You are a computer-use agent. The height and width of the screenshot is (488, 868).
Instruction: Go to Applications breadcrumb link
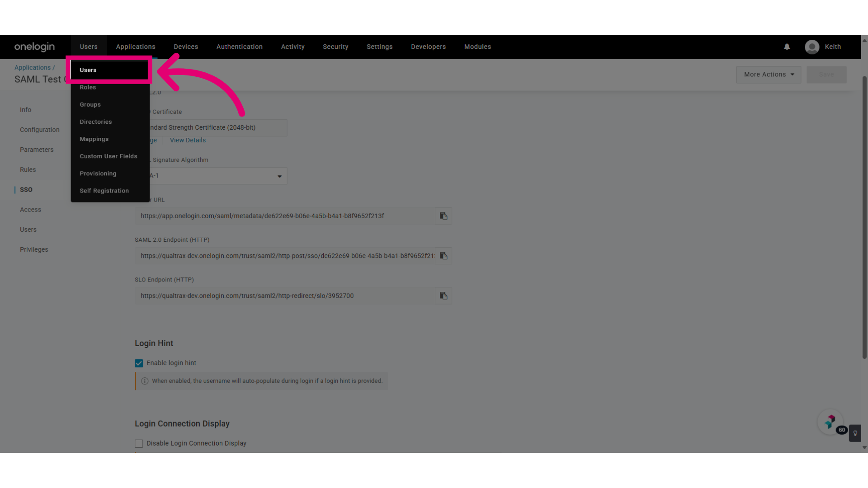click(33, 68)
